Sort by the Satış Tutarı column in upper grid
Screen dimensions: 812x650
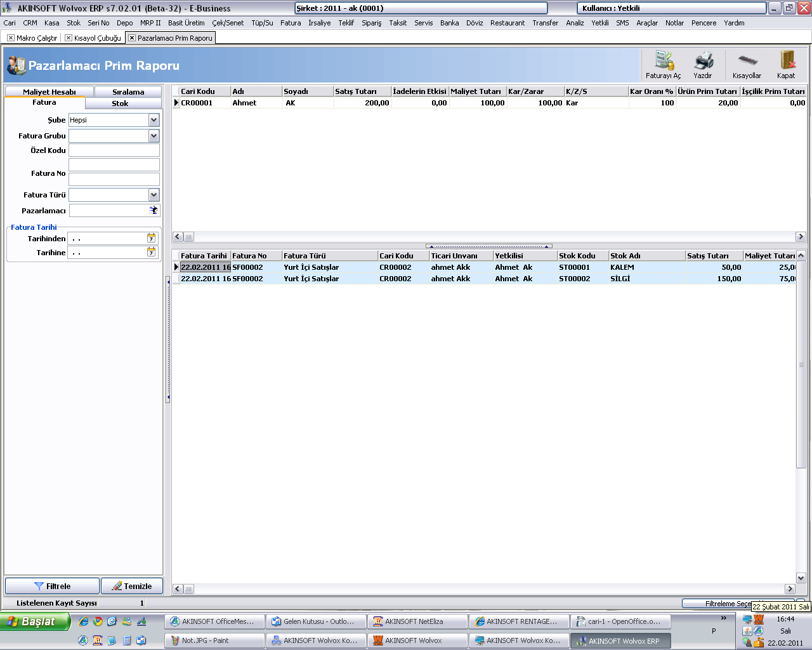pos(362,91)
